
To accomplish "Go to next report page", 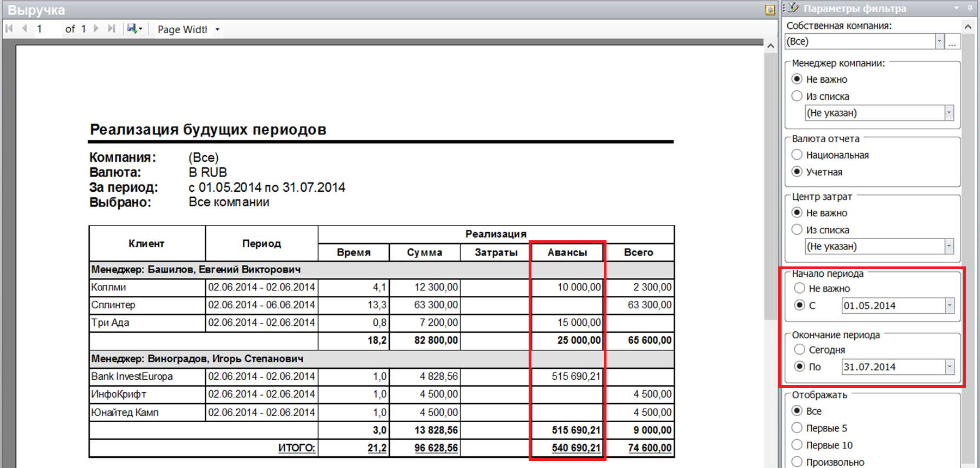I will coord(96,29).
